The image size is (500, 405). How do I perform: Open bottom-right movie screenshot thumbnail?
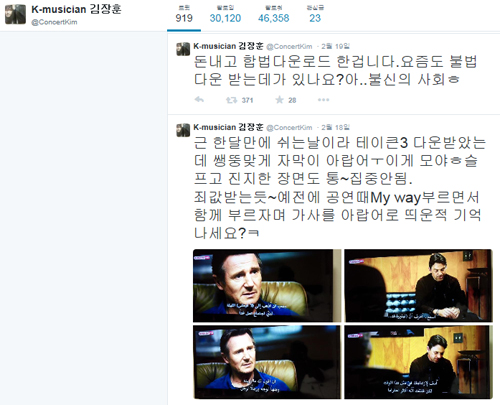tap(418, 362)
